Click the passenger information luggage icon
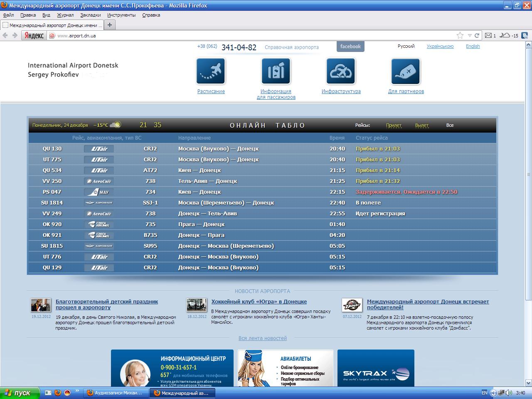The height and width of the screenshot is (399, 532). click(276, 71)
